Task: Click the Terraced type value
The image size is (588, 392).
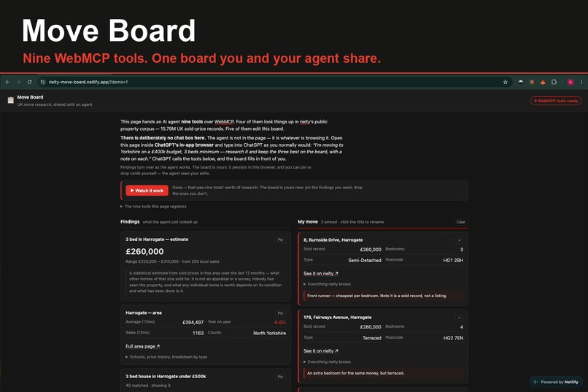Action: (371, 338)
